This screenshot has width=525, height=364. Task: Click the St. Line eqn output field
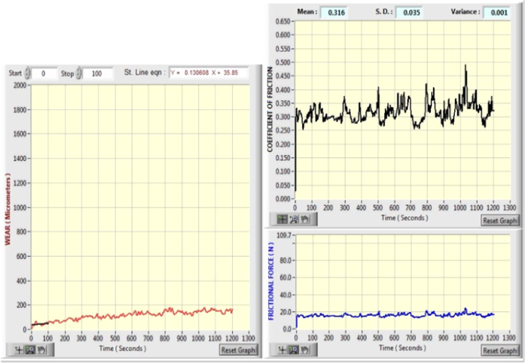point(208,73)
